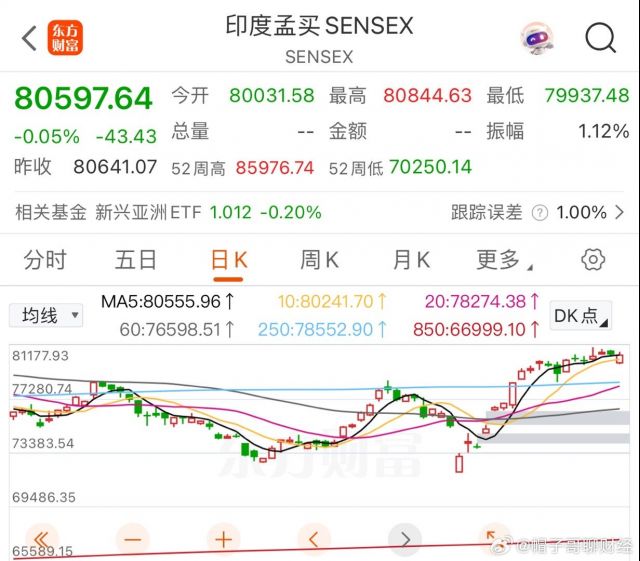Tap the y-axis label 81177.93

[x=40, y=356]
